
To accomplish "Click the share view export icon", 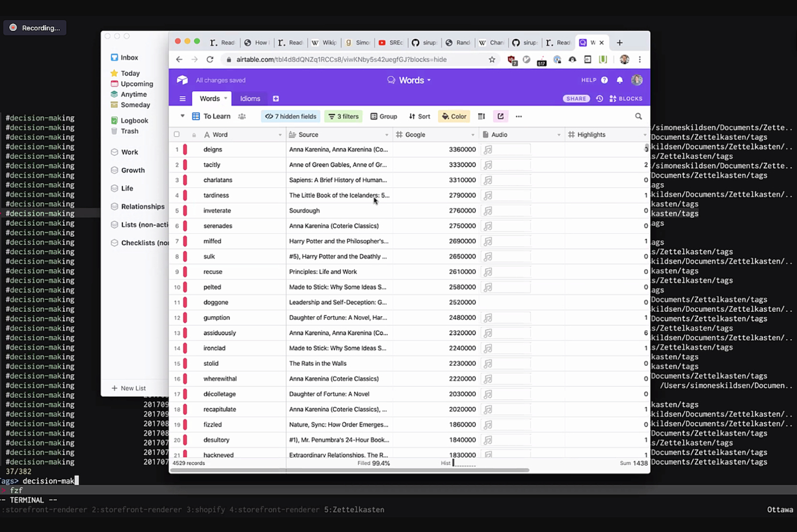I will coord(500,116).
